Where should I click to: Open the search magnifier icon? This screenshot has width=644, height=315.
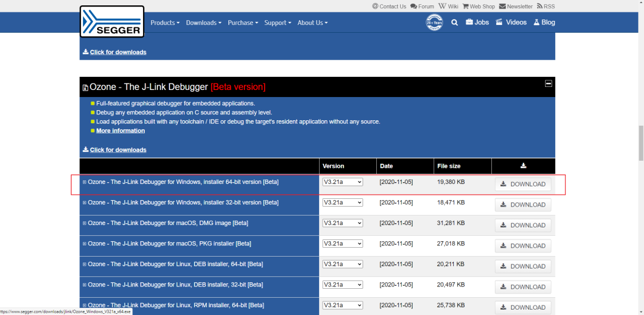(454, 23)
